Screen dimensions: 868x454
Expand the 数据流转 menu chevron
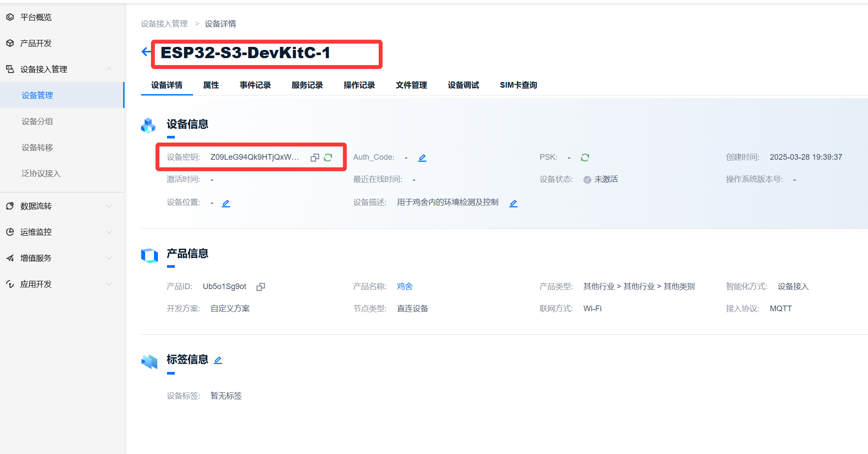[109, 206]
